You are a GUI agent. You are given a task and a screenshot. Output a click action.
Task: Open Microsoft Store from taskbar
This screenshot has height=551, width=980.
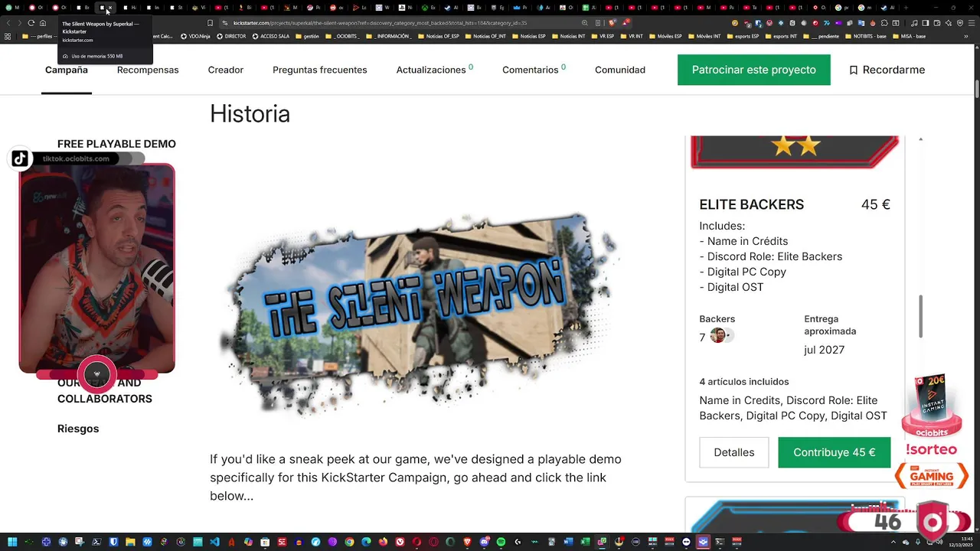pyautogui.click(x=265, y=542)
